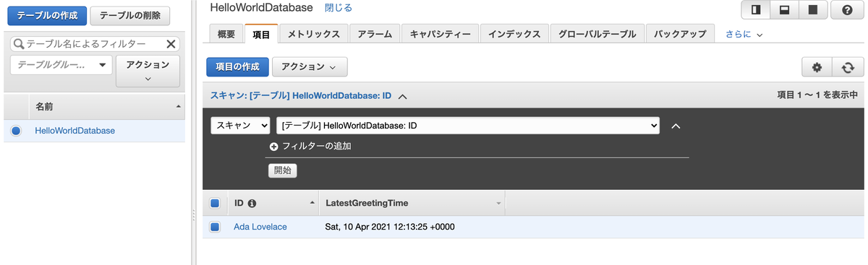This screenshot has width=868, height=265.
Task: Open the キャパシティー tab
Action: tap(440, 34)
